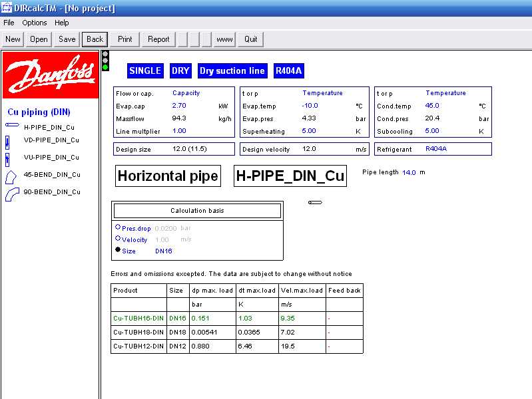Image resolution: width=532 pixels, height=399 pixels.
Task: Change the Capacity flow or cap. option
Action: tap(186, 93)
